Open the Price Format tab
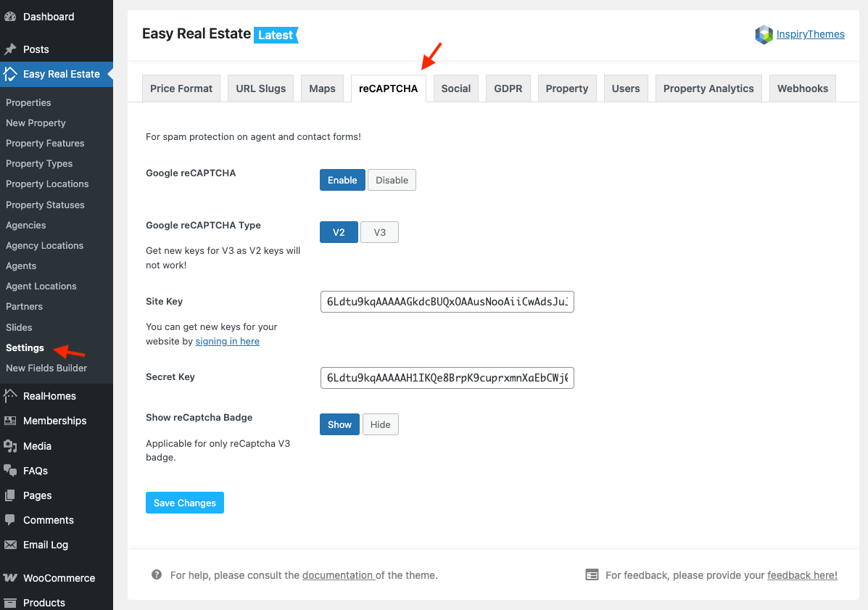 click(181, 88)
